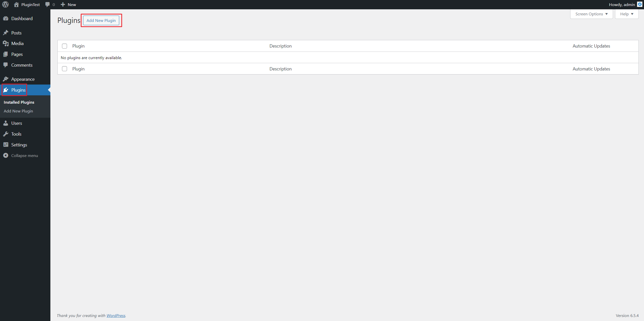Expand the Help dropdown tab
644x321 pixels.
click(x=626, y=14)
